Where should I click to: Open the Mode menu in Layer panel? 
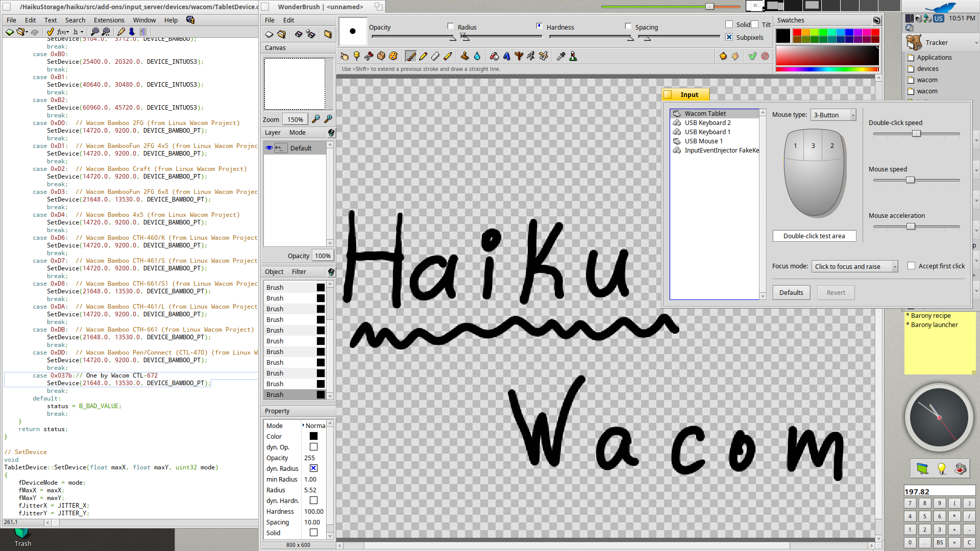[x=297, y=132]
